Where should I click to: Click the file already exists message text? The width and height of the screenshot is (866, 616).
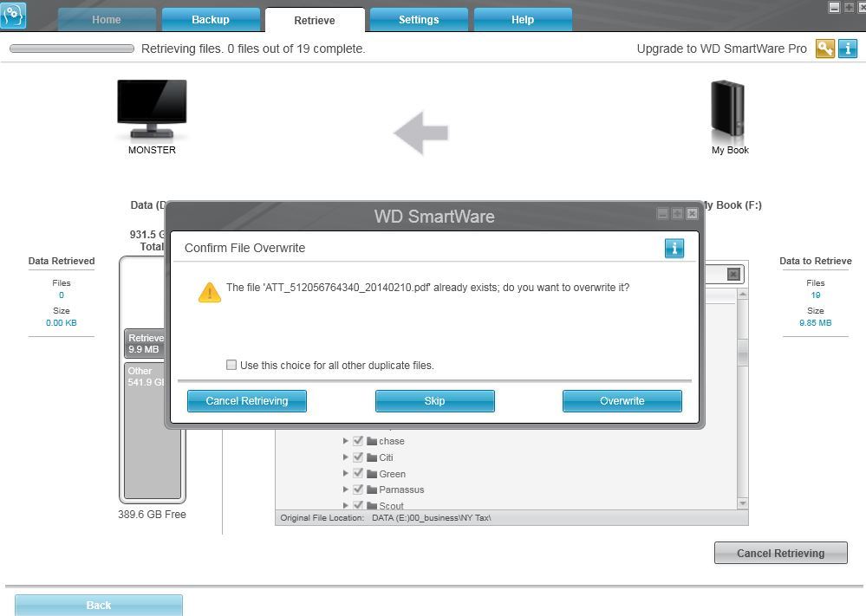click(x=427, y=288)
